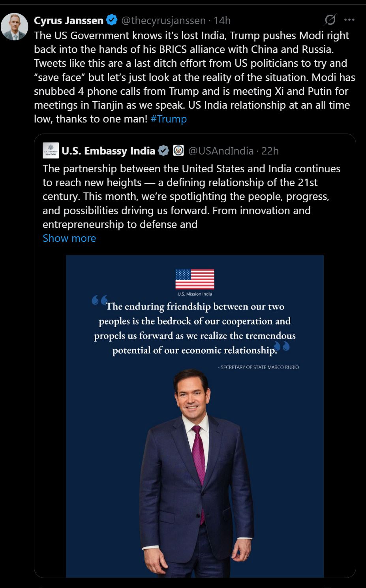Open the three-dot more options menu

(x=349, y=20)
